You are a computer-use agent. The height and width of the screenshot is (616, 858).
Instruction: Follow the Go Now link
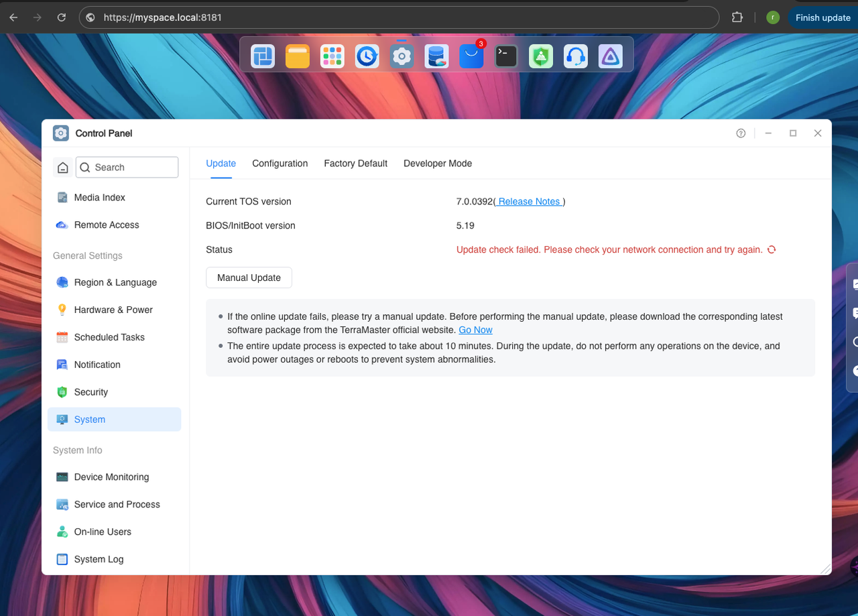coord(475,330)
